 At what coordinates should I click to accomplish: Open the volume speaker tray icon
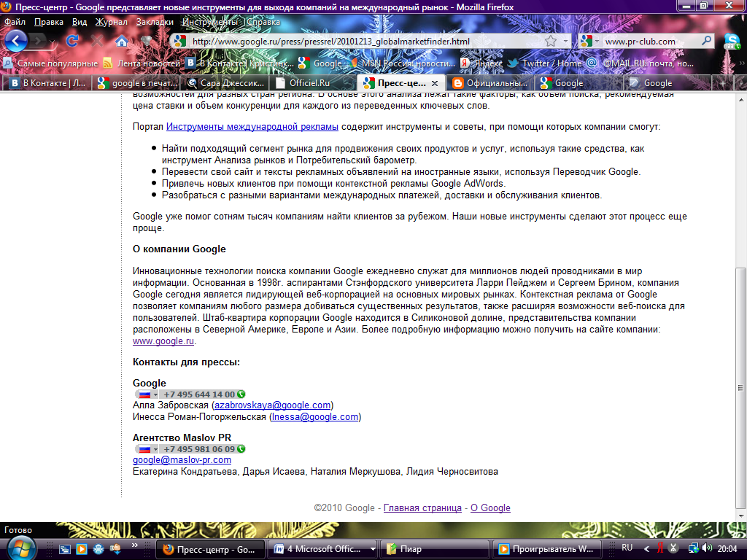point(707,548)
